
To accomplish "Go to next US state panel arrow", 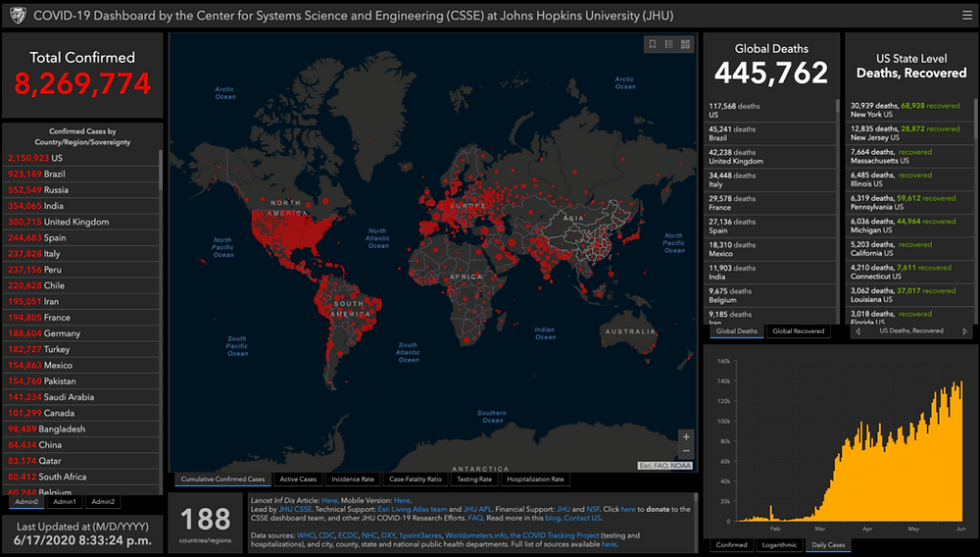I will pyautogui.click(x=964, y=331).
